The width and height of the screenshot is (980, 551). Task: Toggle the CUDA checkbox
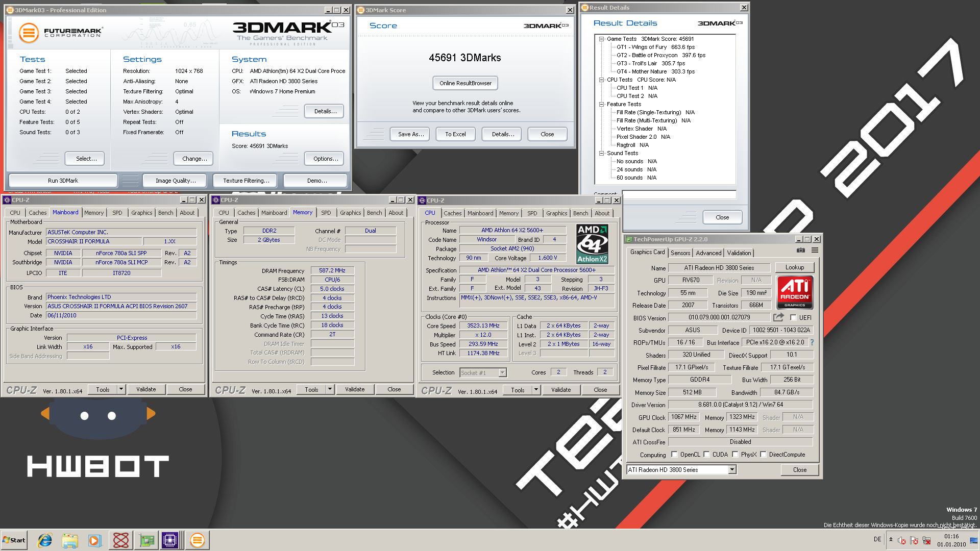706,455
